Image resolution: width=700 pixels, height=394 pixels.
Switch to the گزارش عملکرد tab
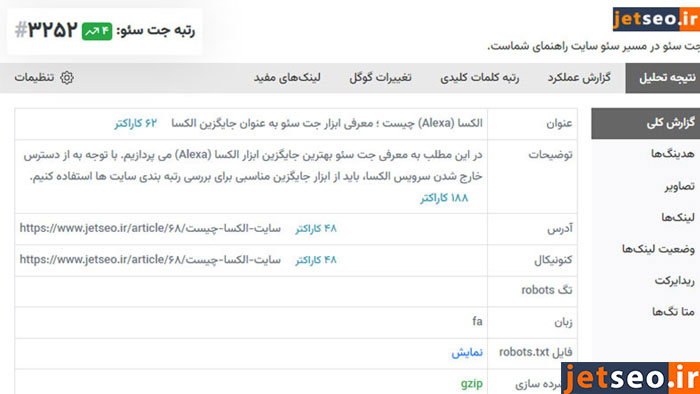(x=579, y=78)
